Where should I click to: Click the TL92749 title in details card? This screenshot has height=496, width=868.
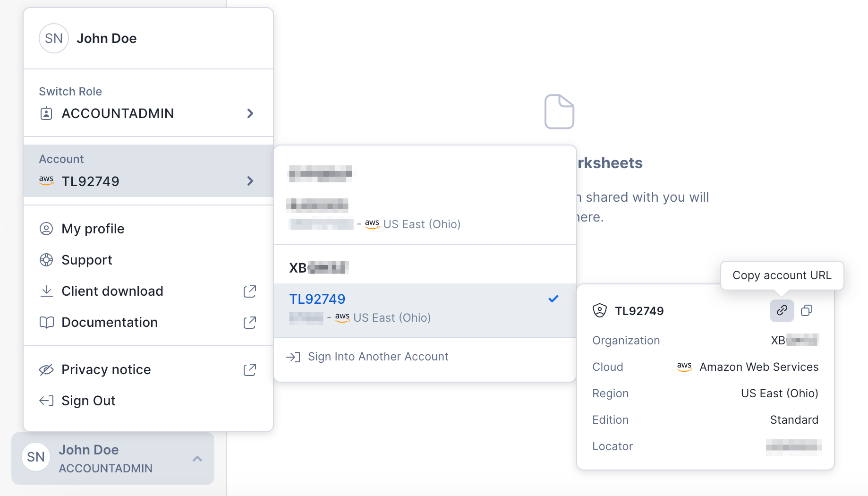tap(639, 311)
